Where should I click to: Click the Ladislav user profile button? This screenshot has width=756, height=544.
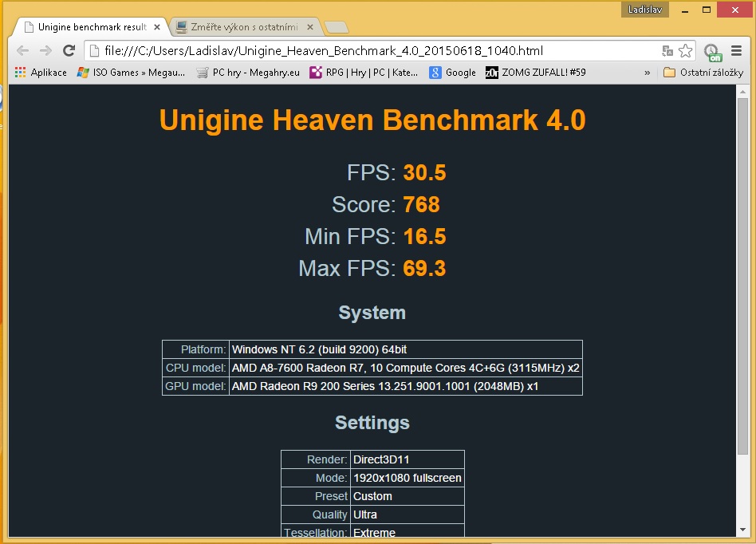point(644,10)
